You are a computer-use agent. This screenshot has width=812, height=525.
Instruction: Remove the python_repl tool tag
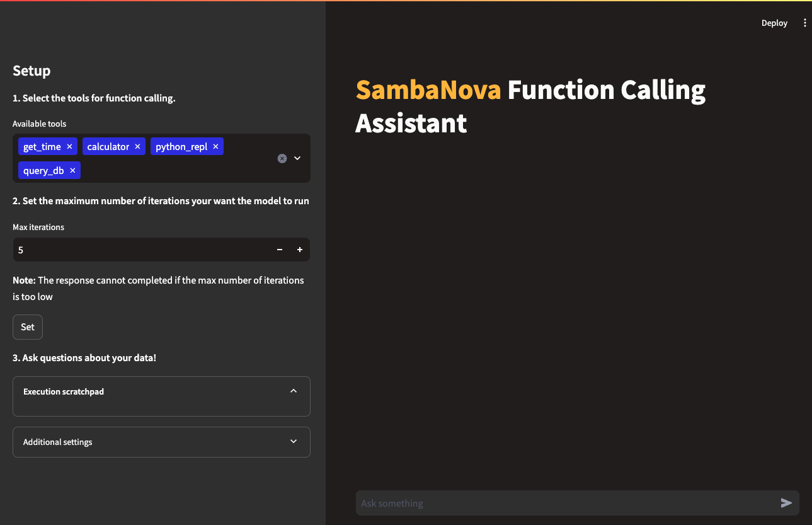[x=215, y=146]
